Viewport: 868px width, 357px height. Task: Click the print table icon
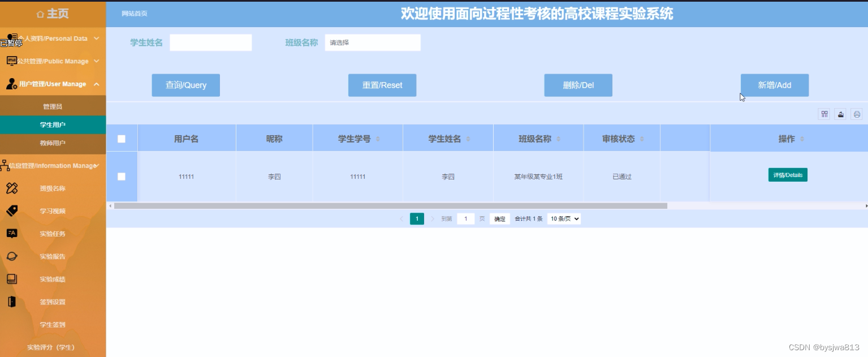point(857,114)
